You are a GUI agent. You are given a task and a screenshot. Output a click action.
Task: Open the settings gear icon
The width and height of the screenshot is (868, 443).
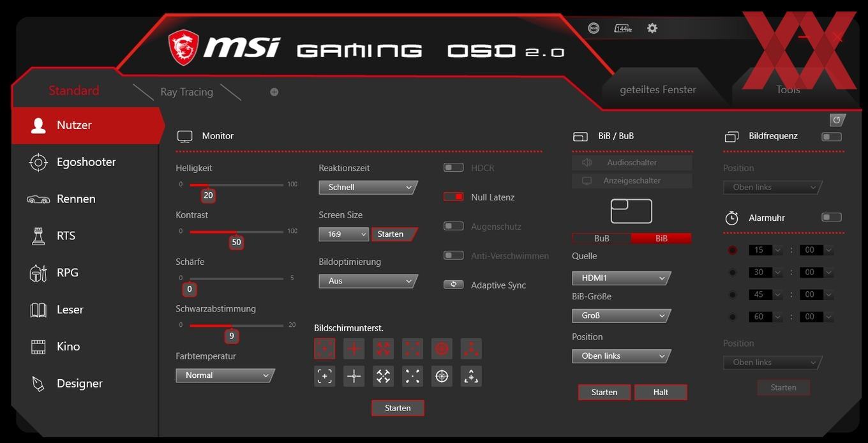pyautogui.click(x=652, y=28)
